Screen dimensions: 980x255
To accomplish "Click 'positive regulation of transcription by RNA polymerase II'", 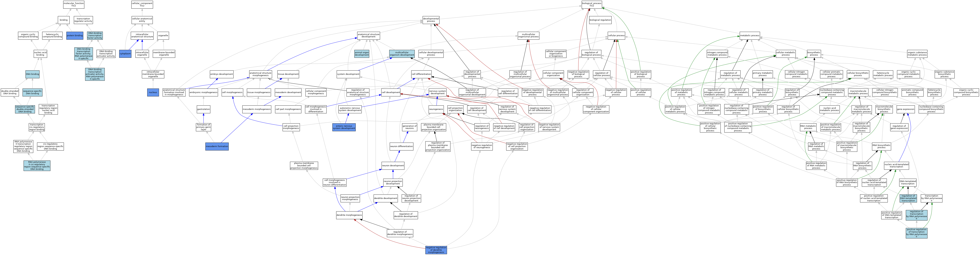I will coord(916,233).
